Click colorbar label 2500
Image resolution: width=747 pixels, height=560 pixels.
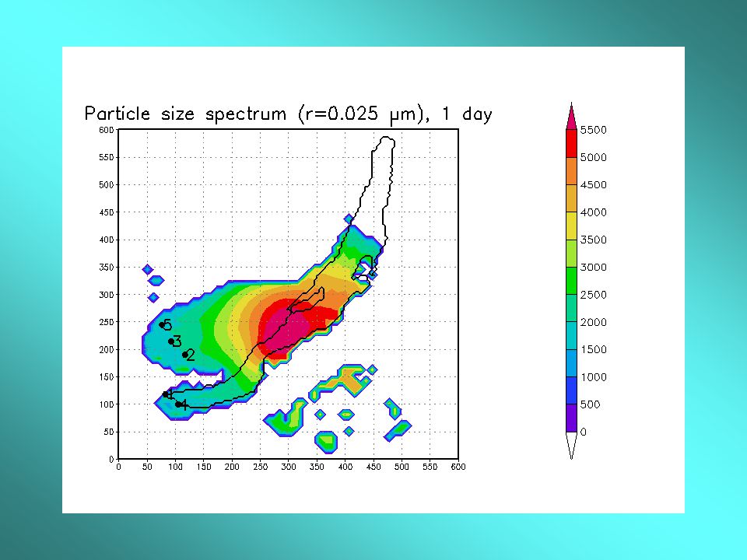coord(593,295)
